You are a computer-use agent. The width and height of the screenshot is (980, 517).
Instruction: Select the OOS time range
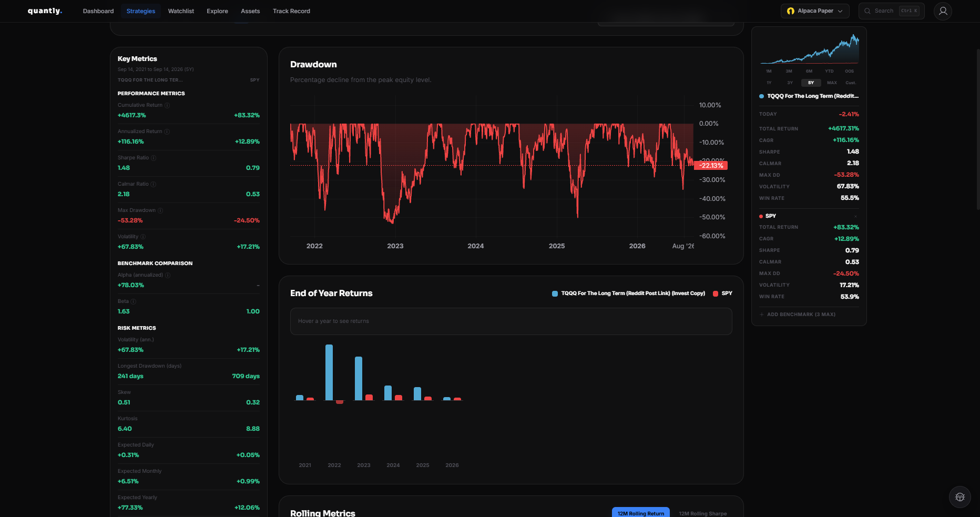pyautogui.click(x=849, y=71)
